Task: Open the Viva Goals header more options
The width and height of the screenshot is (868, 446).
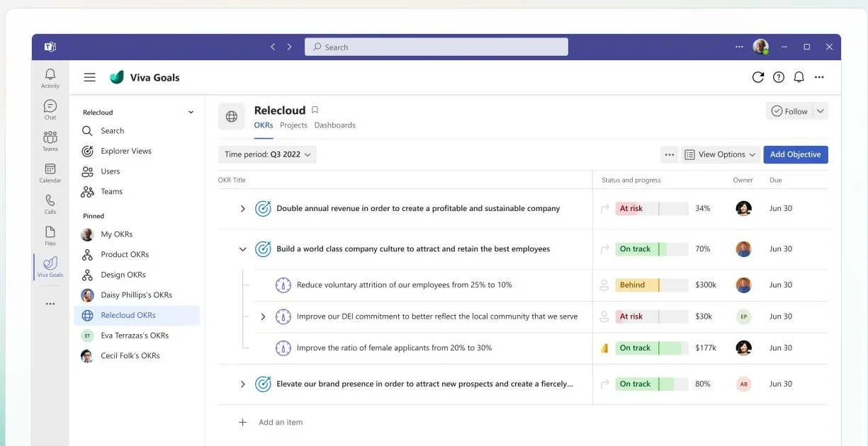Action: 819,77
